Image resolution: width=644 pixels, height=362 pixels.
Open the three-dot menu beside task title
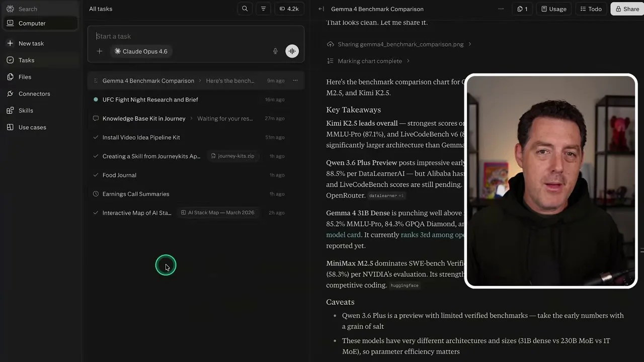pyautogui.click(x=501, y=9)
